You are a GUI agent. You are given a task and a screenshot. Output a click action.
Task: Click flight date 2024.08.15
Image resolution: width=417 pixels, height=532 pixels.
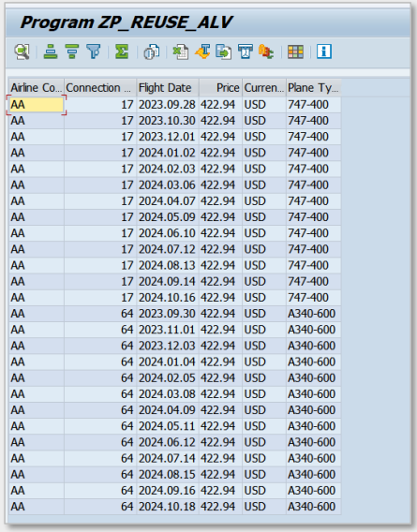168,474
